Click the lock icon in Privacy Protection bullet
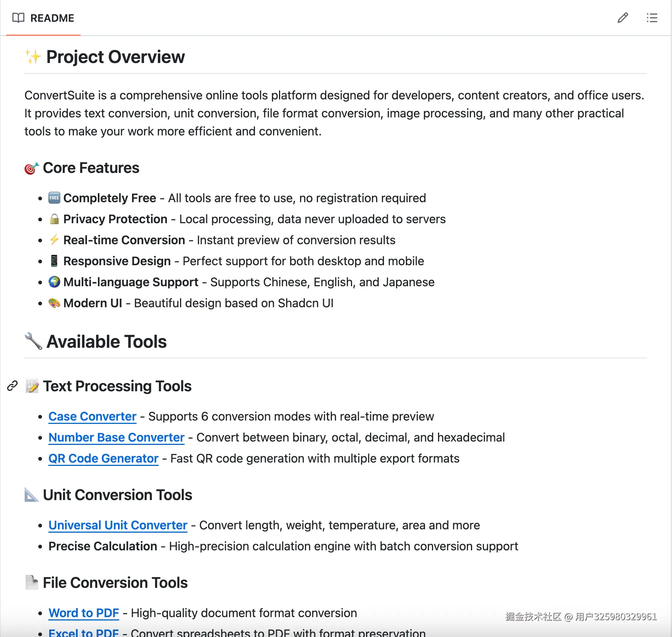This screenshot has height=637, width=672. click(54, 219)
